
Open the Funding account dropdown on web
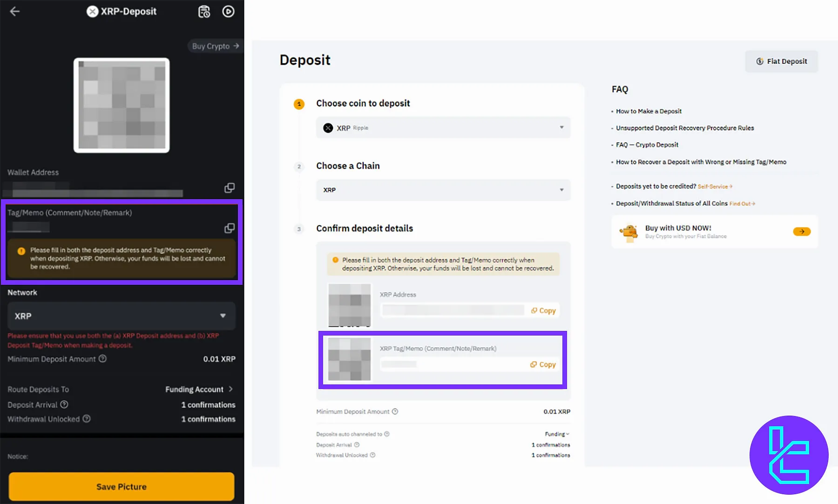(557, 434)
